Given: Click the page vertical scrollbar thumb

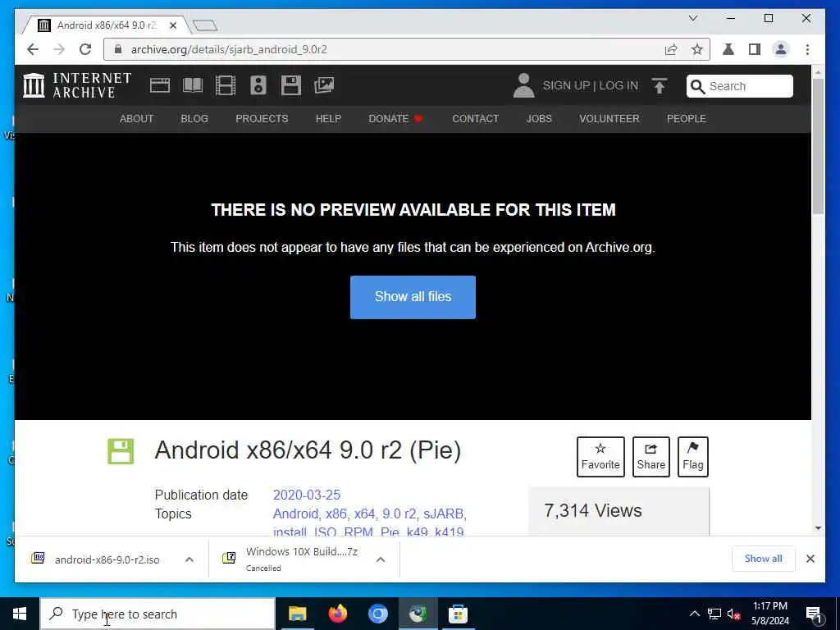Looking at the screenshot, I should tap(818, 144).
